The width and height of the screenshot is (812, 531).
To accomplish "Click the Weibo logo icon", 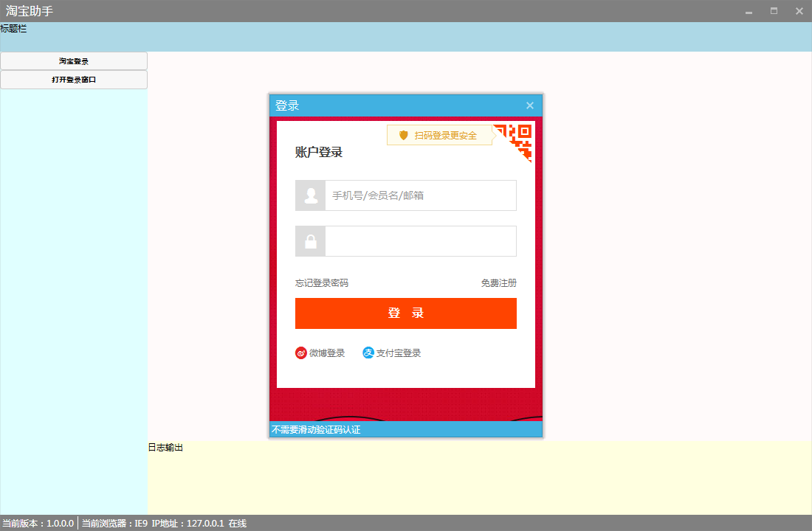I will coord(301,353).
